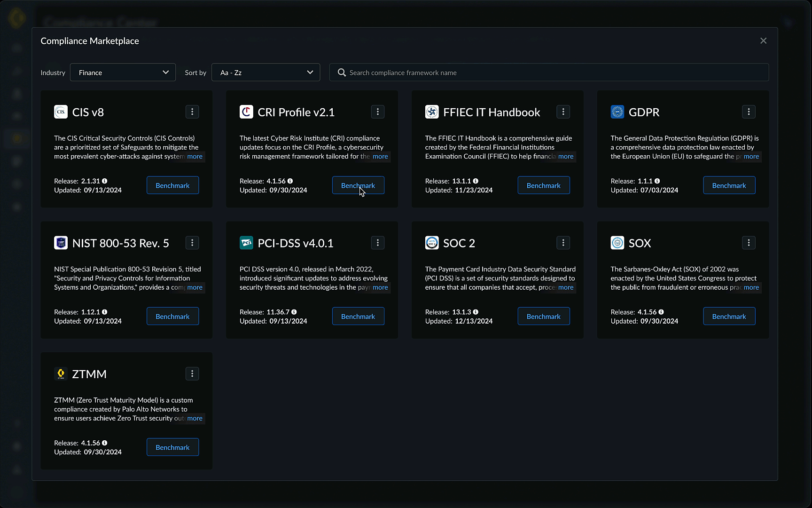
Task: Open the three-dot menu on CIS v8 card
Action: tap(192, 112)
